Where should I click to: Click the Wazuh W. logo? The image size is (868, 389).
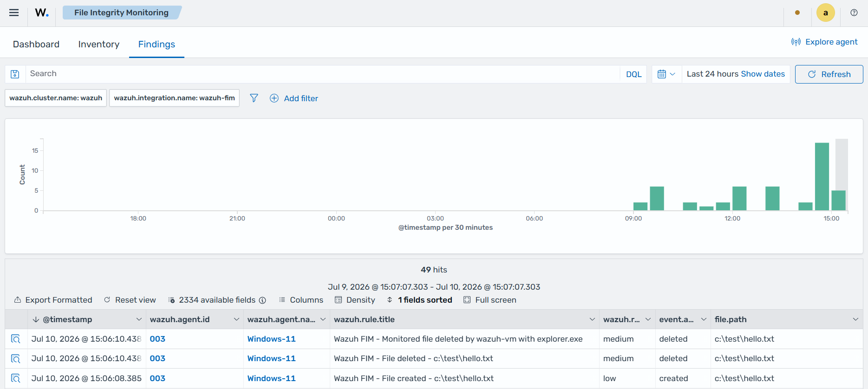click(x=42, y=13)
